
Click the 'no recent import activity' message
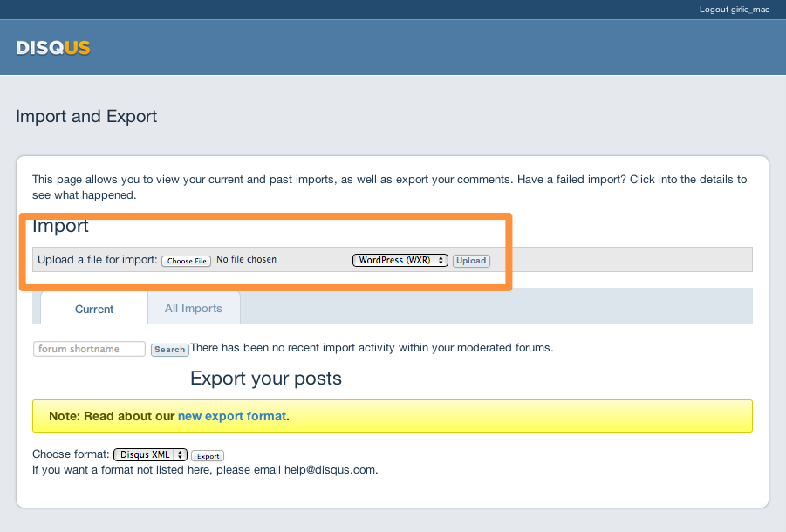[371, 348]
